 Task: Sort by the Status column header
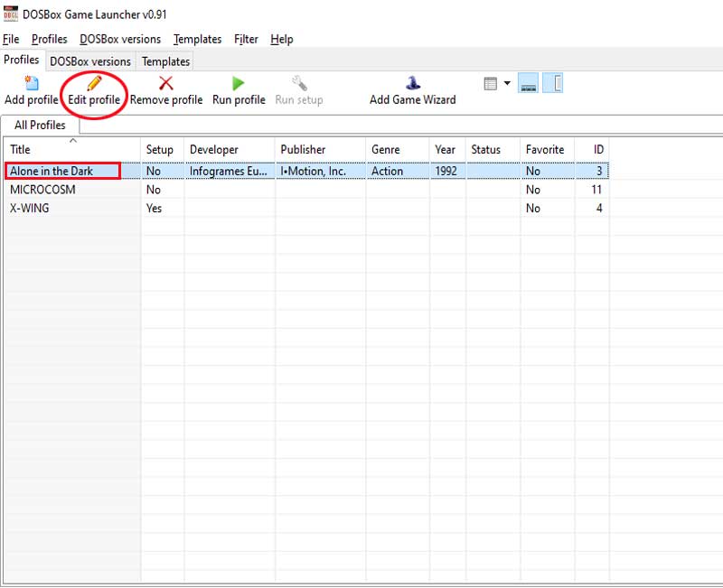click(493, 149)
